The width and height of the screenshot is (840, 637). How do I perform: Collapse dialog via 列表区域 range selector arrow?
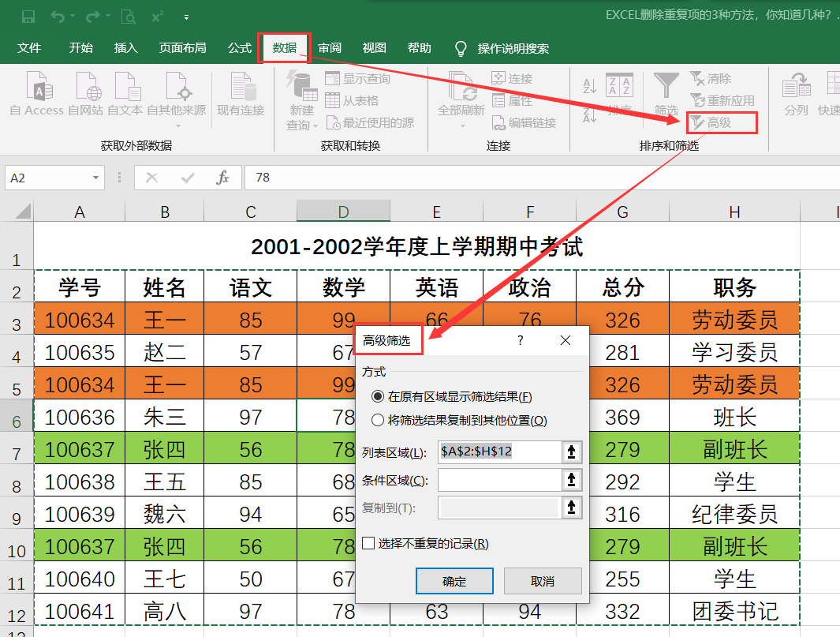tap(572, 452)
